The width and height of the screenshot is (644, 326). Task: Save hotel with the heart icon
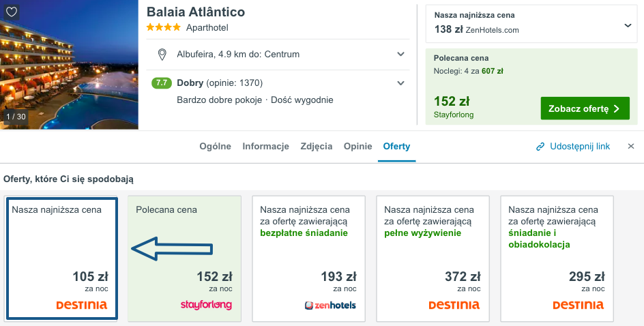(12, 12)
